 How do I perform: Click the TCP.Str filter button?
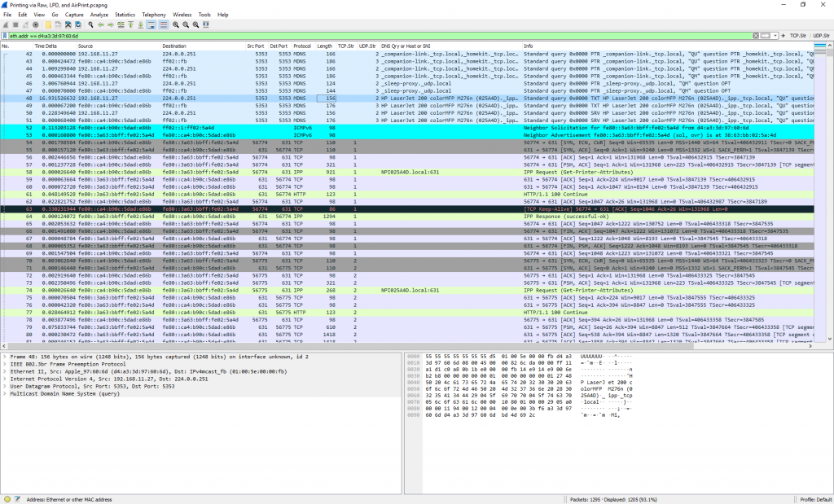point(799,36)
